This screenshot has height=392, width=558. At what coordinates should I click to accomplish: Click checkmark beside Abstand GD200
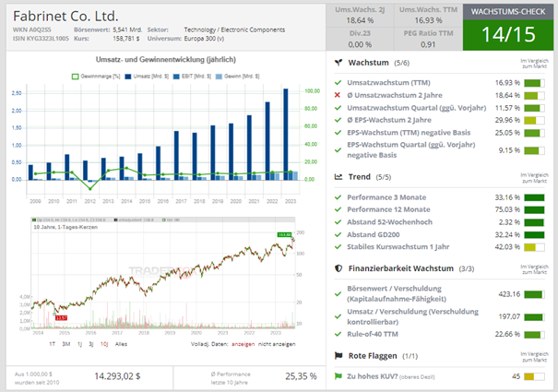point(338,234)
